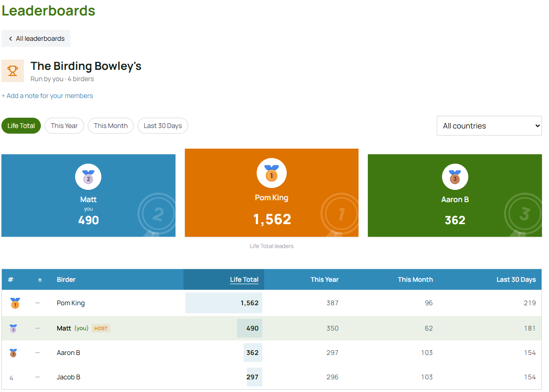Go back to All leaderboards

click(x=36, y=38)
